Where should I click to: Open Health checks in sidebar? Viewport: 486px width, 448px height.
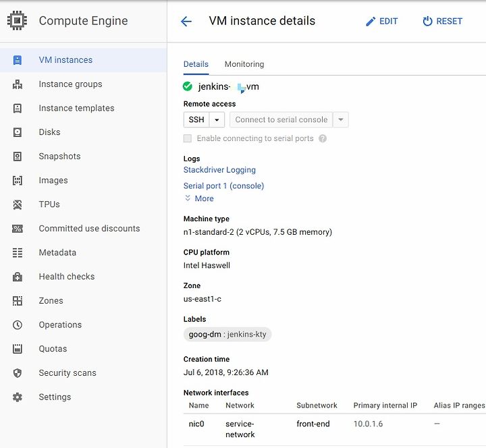[84, 277]
